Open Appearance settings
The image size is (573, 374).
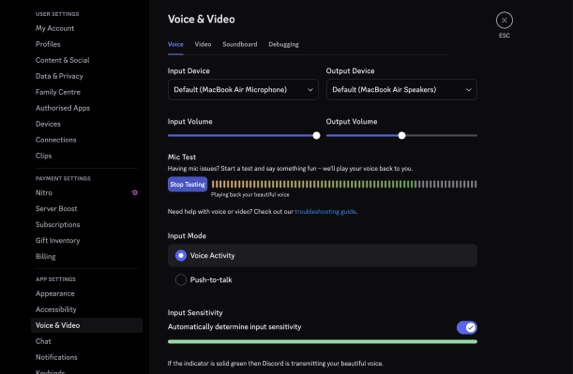tap(55, 294)
